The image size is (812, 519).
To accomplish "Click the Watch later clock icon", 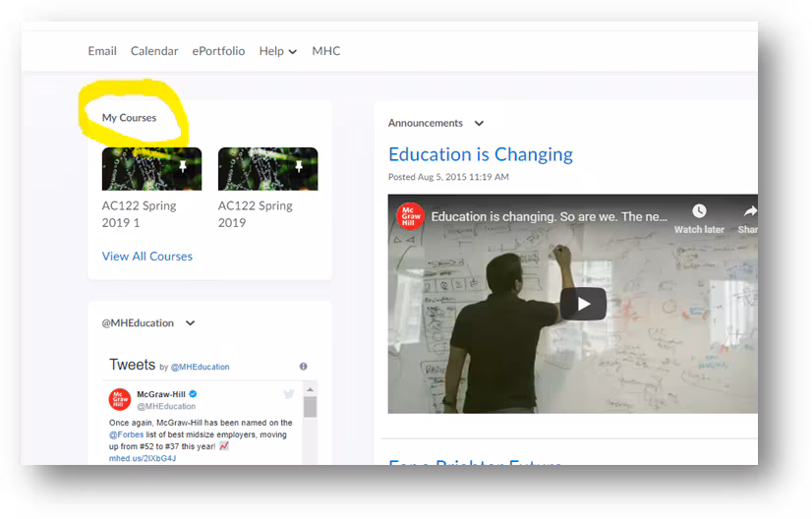I will click(699, 211).
